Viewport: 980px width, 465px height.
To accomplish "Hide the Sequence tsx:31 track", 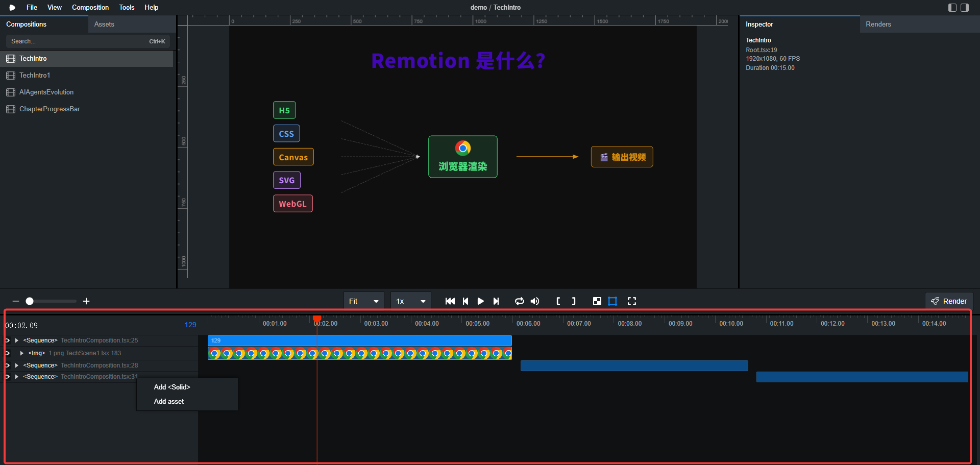I will tap(7, 377).
